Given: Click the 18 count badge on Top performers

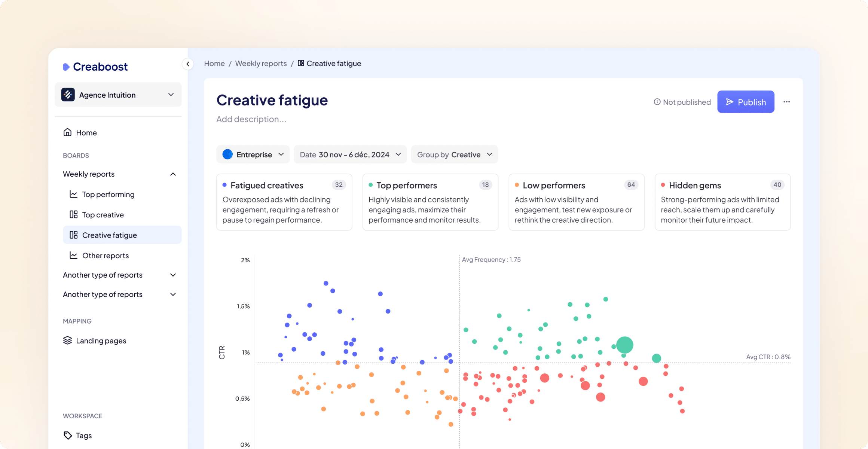Looking at the screenshot, I should pos(485,185).
